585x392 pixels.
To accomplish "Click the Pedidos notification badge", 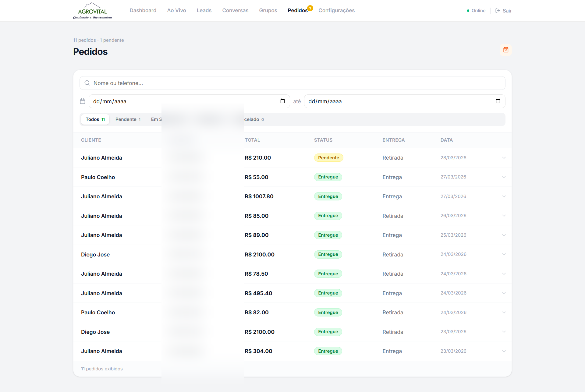I will pos(310,8).
